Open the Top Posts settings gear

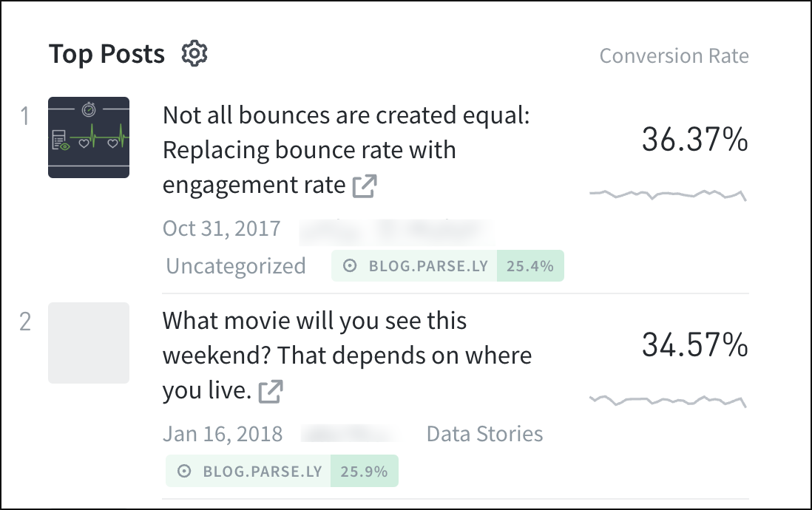point(194,53)
